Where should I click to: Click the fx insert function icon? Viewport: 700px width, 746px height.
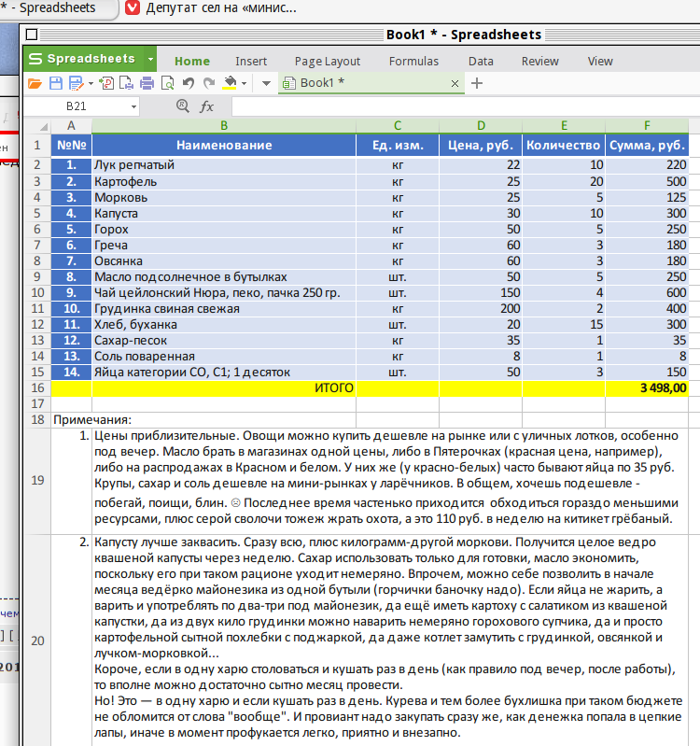[x=206, y=106]
